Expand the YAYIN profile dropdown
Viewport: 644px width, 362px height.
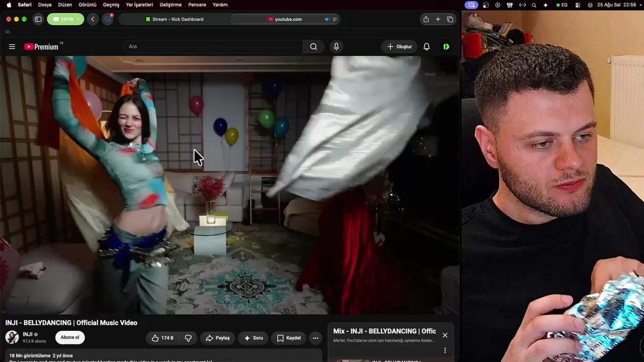65,19
